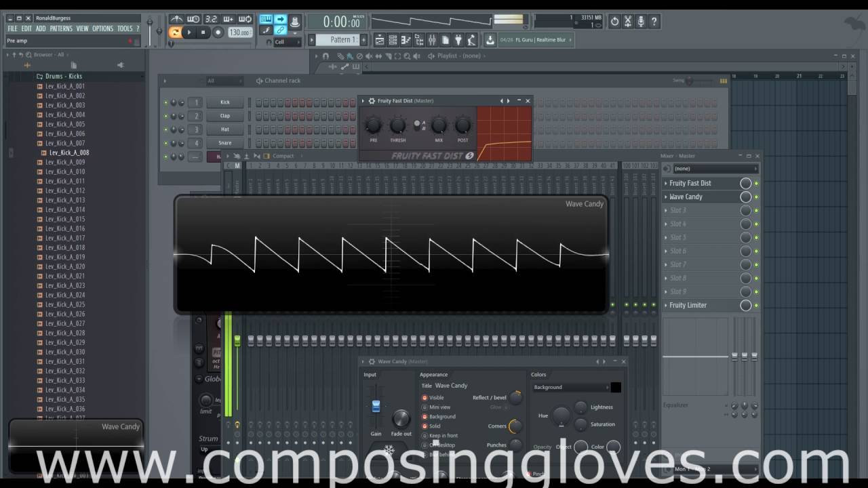This screenshot has height=488, width=868.
Task: Click the Hat channel button
Action: point(224,129)
